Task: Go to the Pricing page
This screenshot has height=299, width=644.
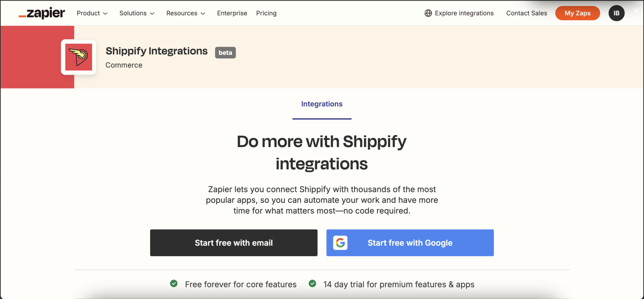Action: (266, 13)
